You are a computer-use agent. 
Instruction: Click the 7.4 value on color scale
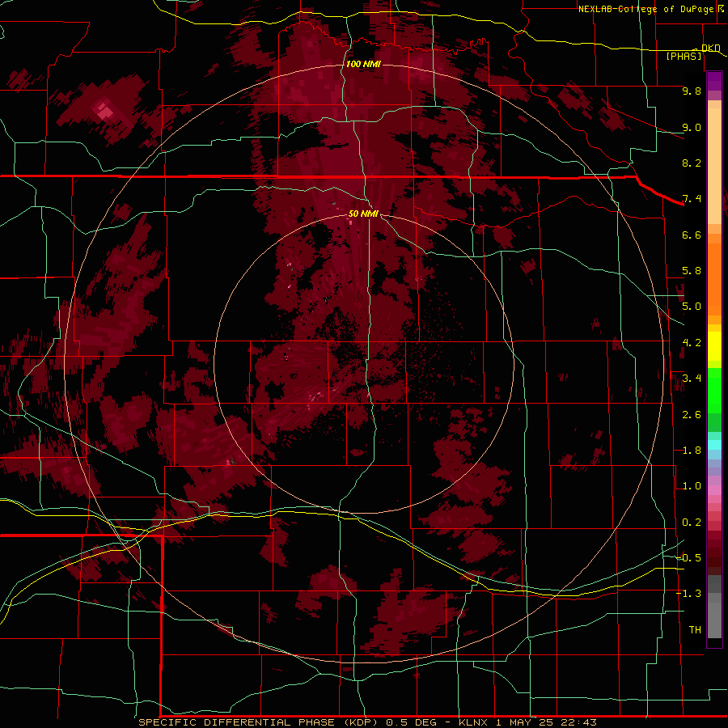tap(692, 199)
